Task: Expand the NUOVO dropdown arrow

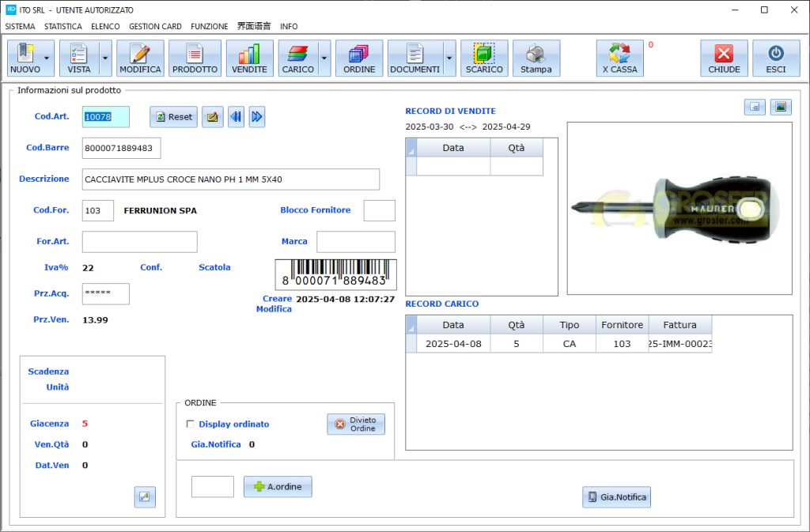Action: pos(47,58)
